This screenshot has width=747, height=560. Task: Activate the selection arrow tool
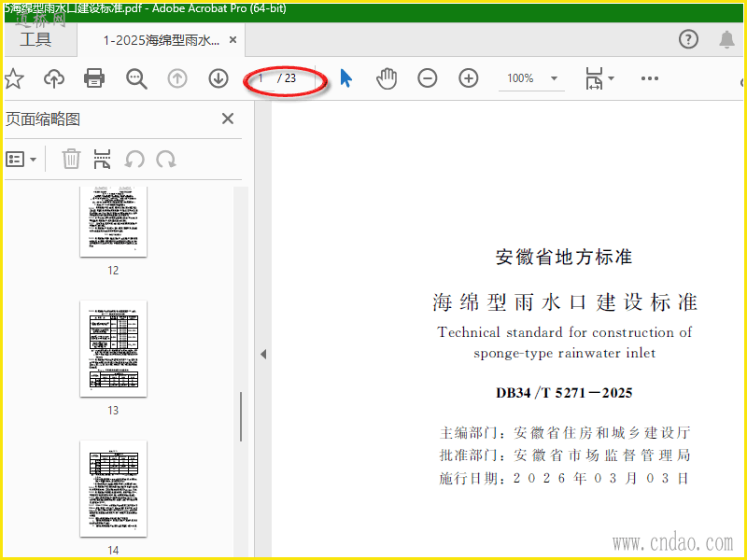click(345, 78)
